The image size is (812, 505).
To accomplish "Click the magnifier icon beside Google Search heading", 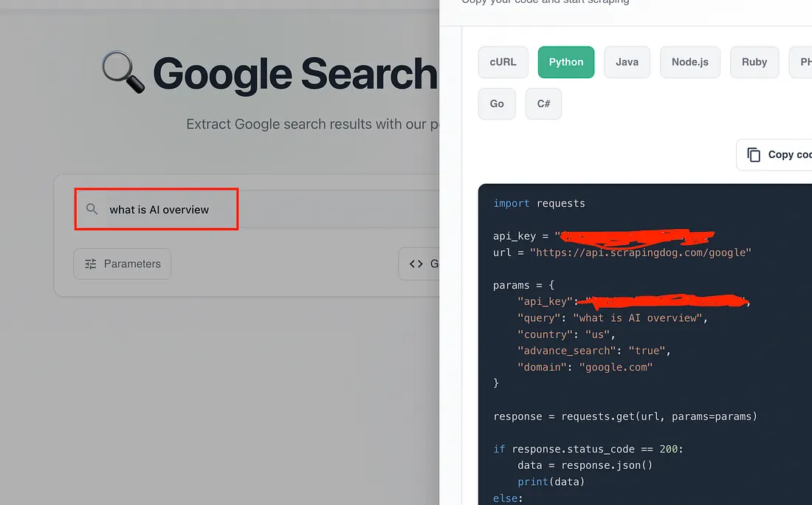I will tap(120, 72).
